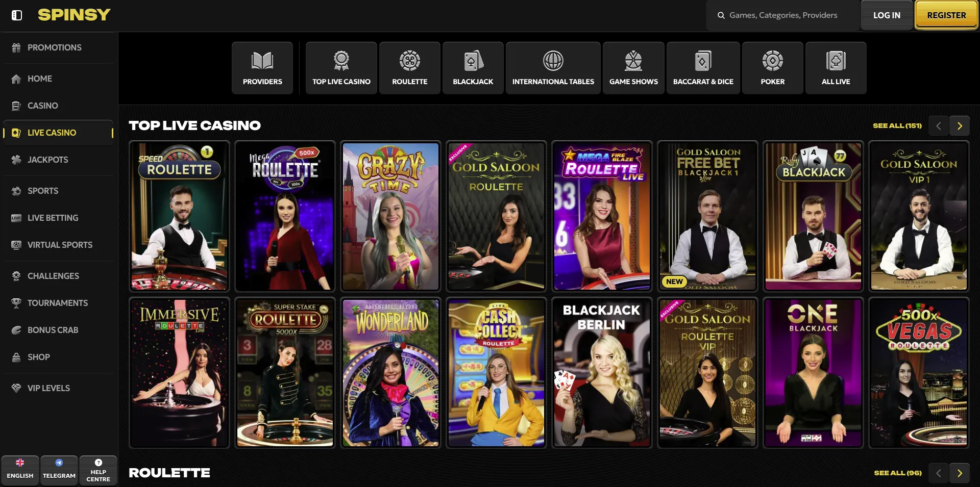Viewport: 980px width, 487px height.
Task: Select the All Live category
Action: pyautogui.click(x=836, y=68)
